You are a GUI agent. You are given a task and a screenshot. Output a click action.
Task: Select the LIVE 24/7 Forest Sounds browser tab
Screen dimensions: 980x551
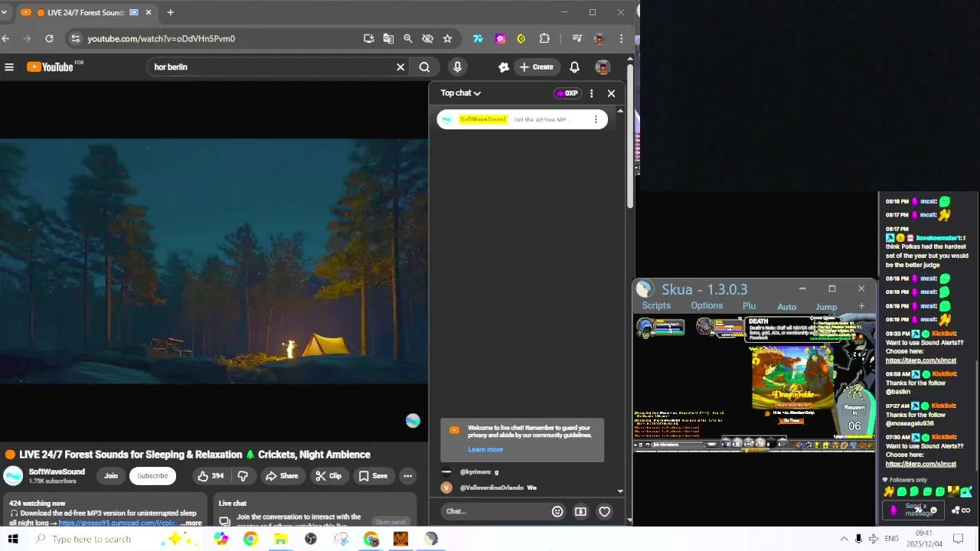click(x=86, y=12)
